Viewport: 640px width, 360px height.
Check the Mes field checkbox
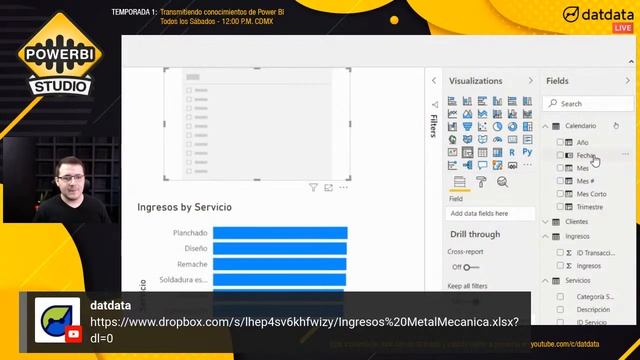tap(560, 168)
